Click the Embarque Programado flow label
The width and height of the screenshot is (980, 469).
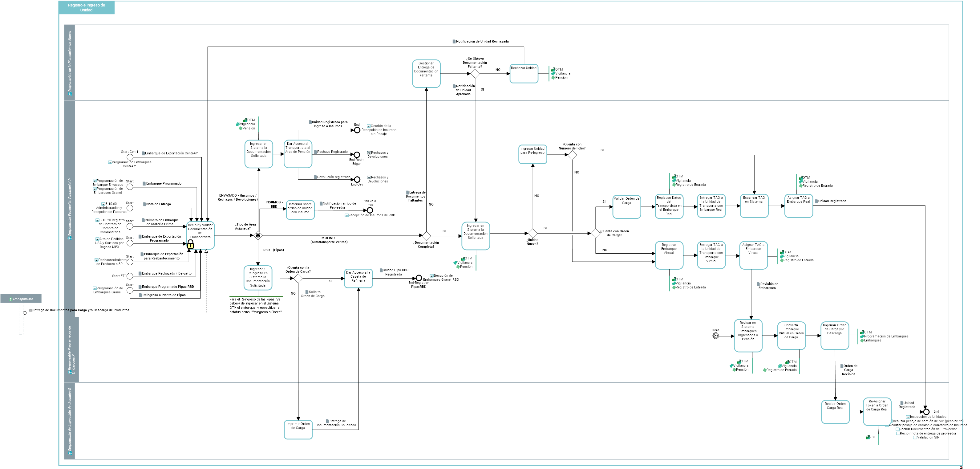[164, 183]
